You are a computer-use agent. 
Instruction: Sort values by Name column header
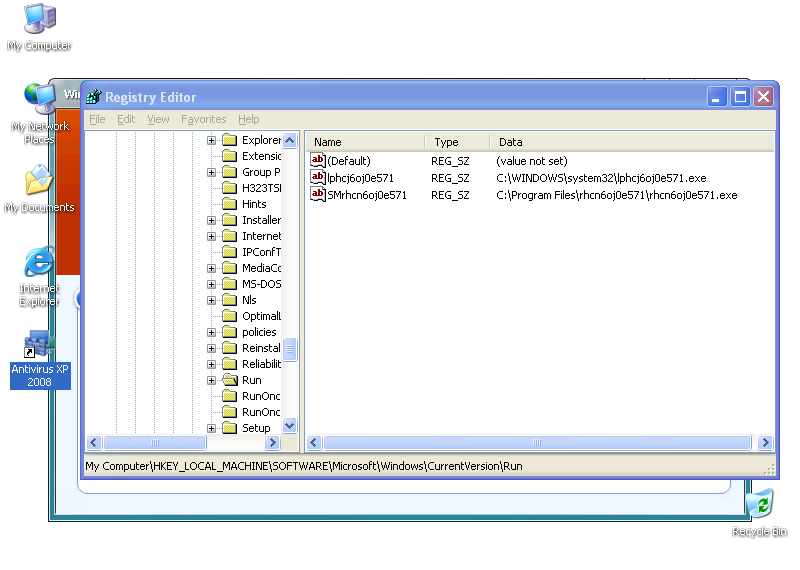pos(365,142)
